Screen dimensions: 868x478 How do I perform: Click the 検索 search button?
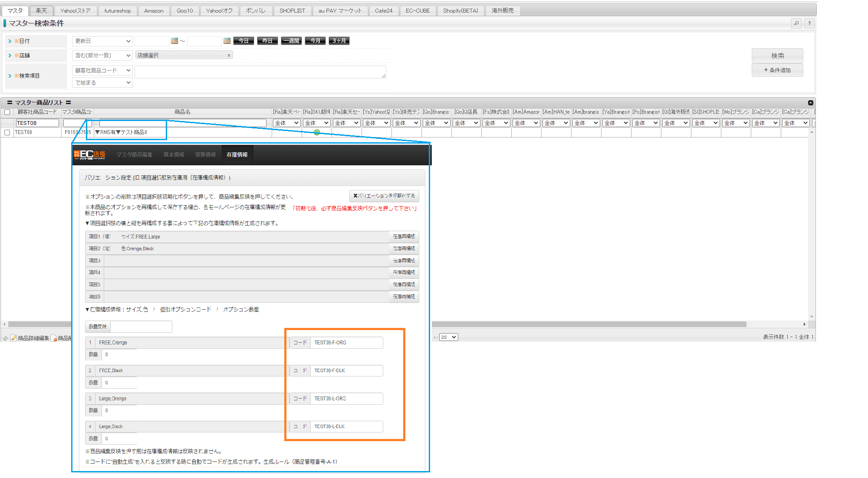point(777,56)
